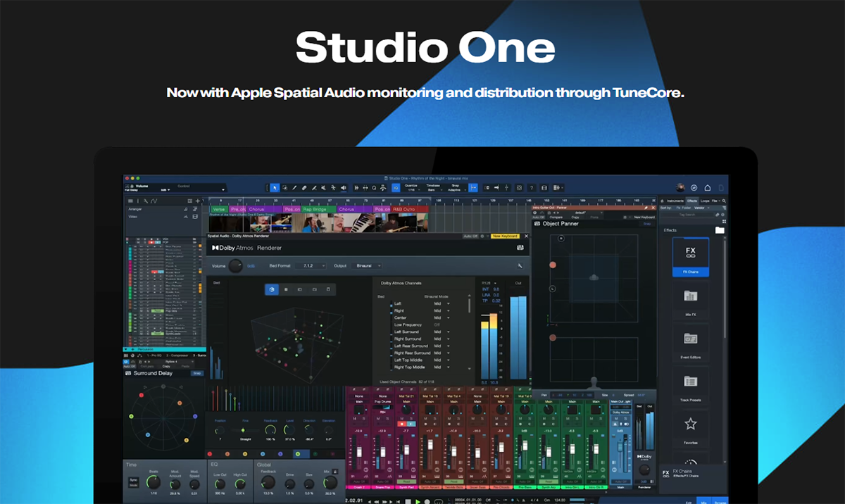Open the Mix FX folder tile
The height and width of the screenshot is (504, 845).
pos(691,299)
